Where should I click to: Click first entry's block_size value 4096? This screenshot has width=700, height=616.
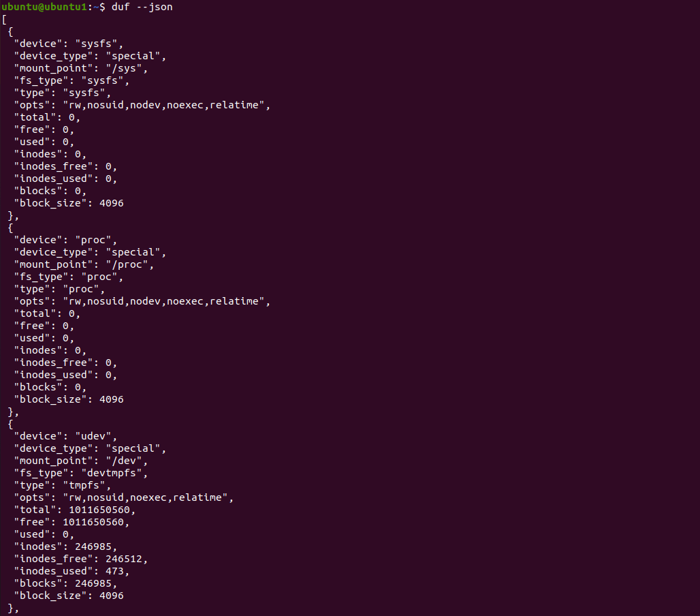point(112,203)
